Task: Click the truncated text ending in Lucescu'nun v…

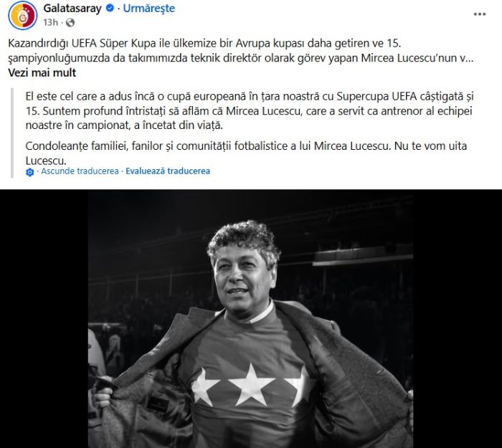Action: coord(241,58)
